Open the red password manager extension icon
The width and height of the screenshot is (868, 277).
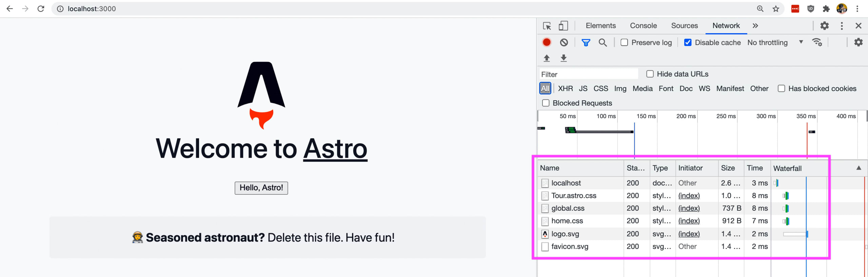point(795,9)
